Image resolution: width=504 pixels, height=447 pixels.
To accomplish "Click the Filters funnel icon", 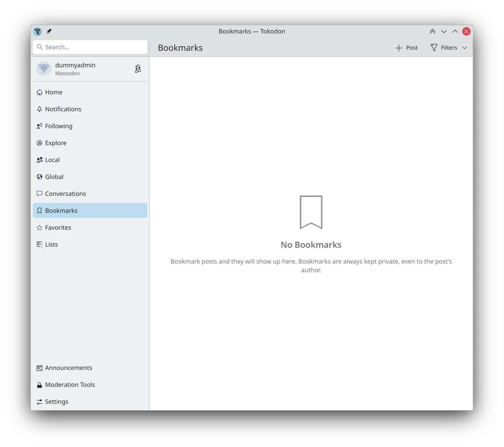I will [x=434, y=48].
